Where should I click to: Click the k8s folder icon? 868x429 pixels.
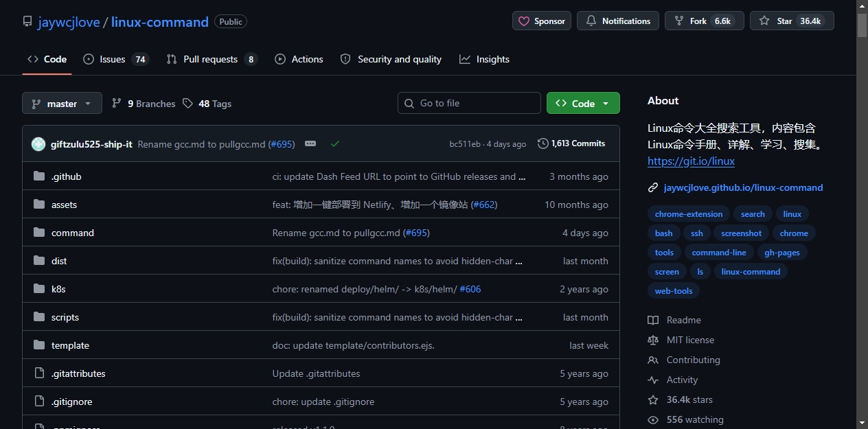[39, 289]
